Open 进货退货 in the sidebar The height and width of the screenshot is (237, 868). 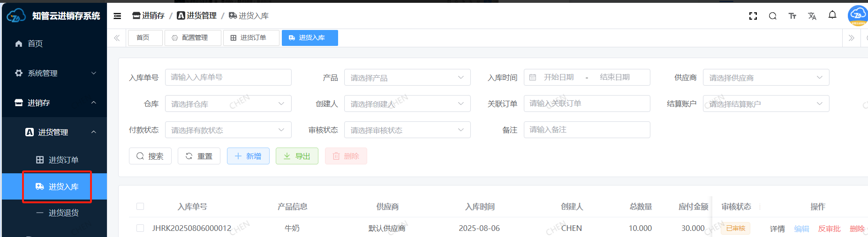[63, 213]
